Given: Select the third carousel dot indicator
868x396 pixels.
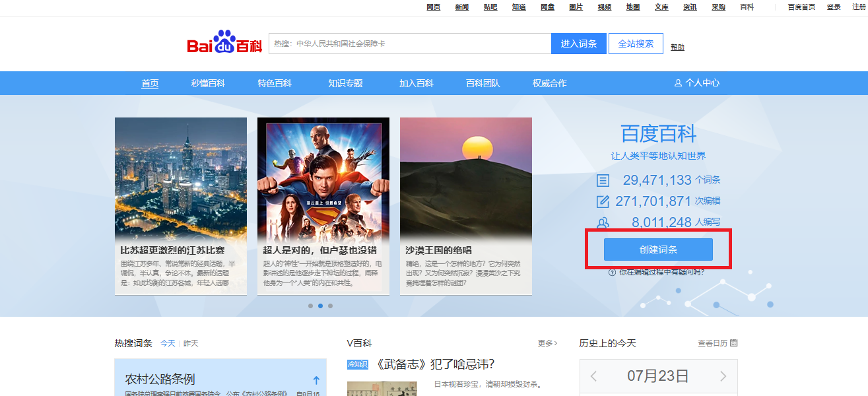Looking at the screenshot, I should (330, 306).
